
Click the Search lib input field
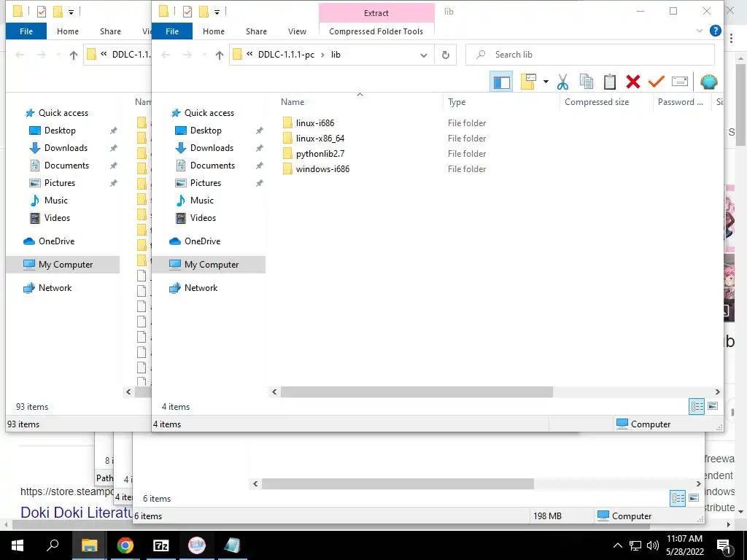(590, 55)
